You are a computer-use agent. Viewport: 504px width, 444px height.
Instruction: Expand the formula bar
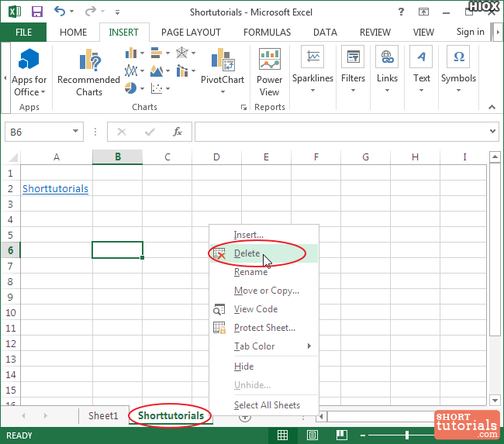[492, 131]
